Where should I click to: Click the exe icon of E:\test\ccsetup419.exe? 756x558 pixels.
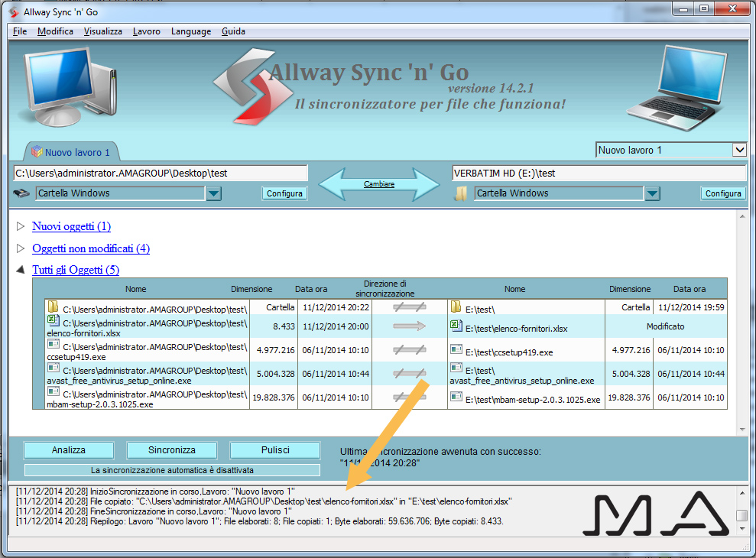[x=456, y=349]
